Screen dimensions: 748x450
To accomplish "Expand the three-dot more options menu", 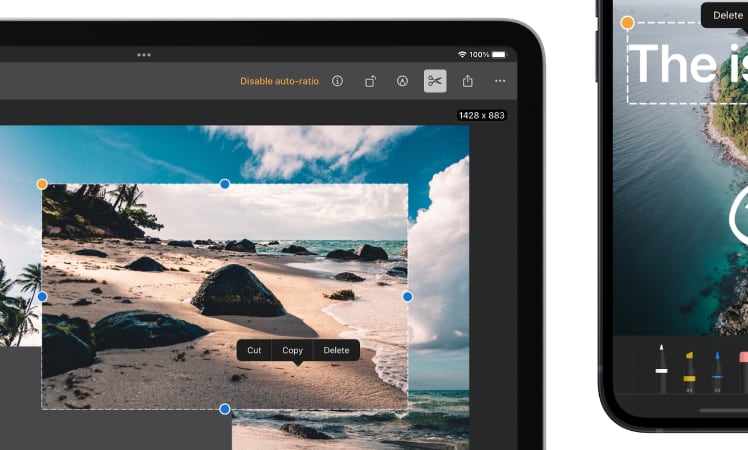I will click(x=500, y=81).
